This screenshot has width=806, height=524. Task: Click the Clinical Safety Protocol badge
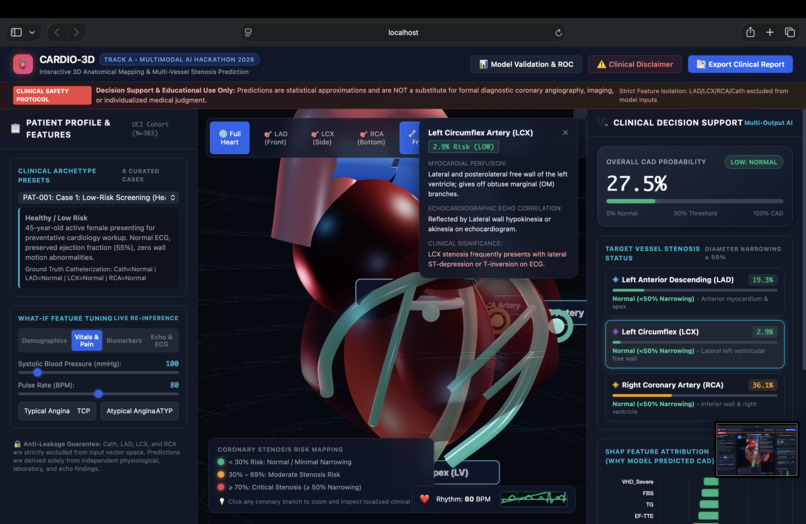[x=52, y=95]
